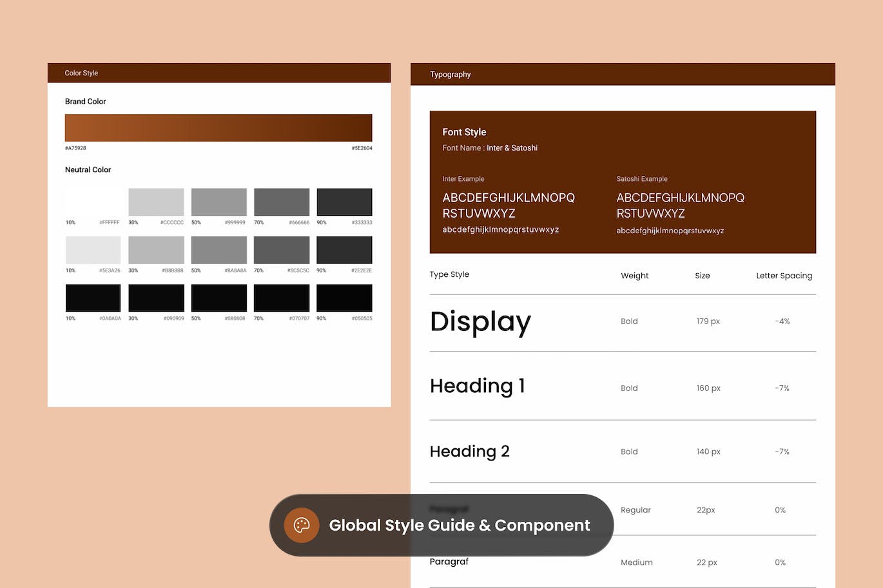Click Bold weight in the Heading 2 row

[x=629, y=452]
